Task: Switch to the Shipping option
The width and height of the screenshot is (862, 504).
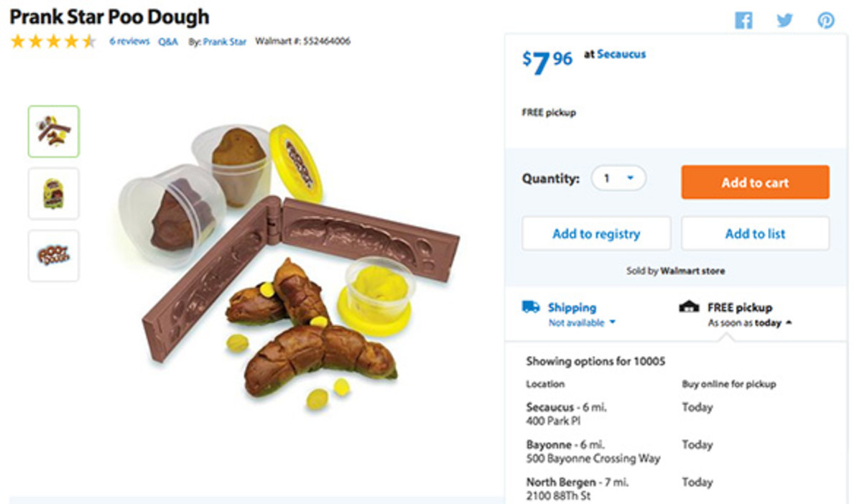Action: (573, 307)
